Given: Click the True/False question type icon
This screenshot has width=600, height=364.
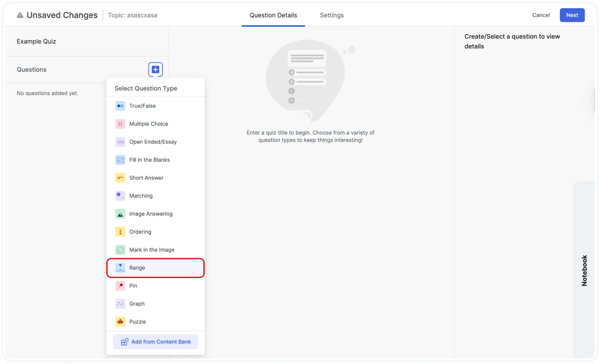Looking at the screenshot, I should [x=120, y=106].
